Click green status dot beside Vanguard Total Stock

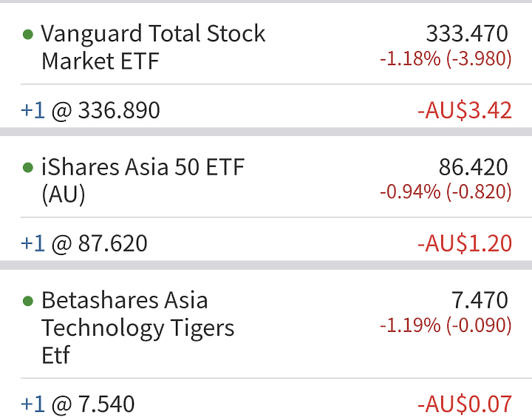(x=28, y=34)
